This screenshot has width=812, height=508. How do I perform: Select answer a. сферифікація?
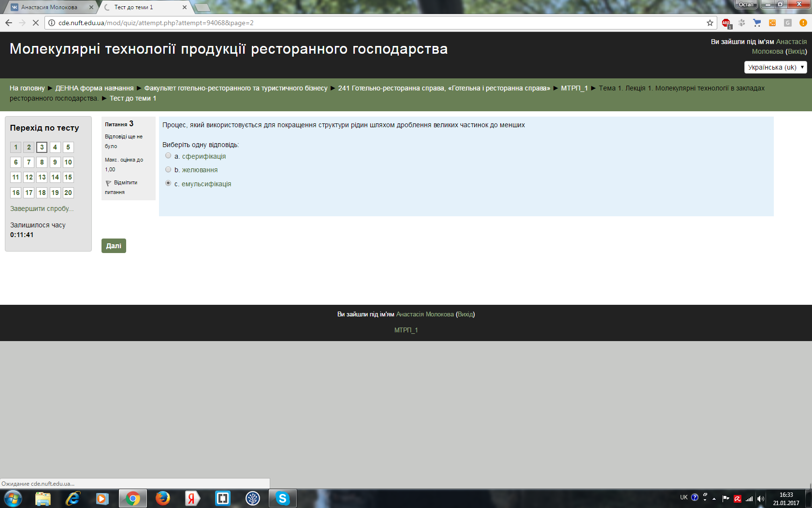[x=168, y=156]
